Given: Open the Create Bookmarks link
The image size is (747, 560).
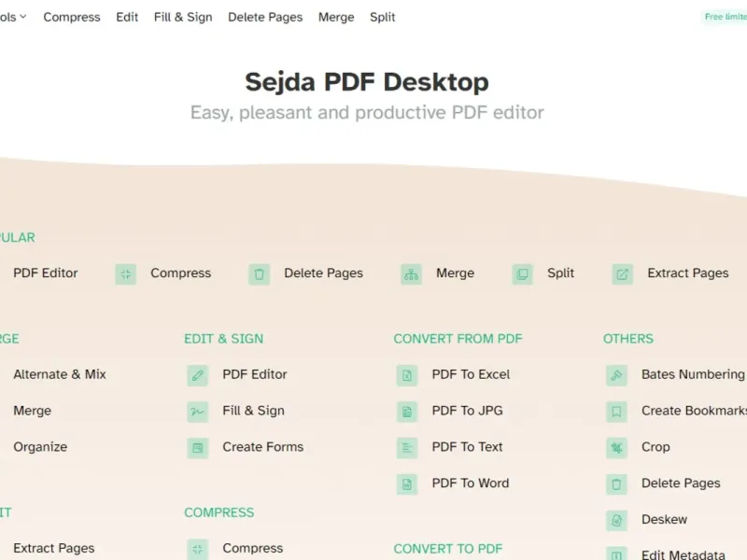Looking at the screenshot, I should (694, 411).
